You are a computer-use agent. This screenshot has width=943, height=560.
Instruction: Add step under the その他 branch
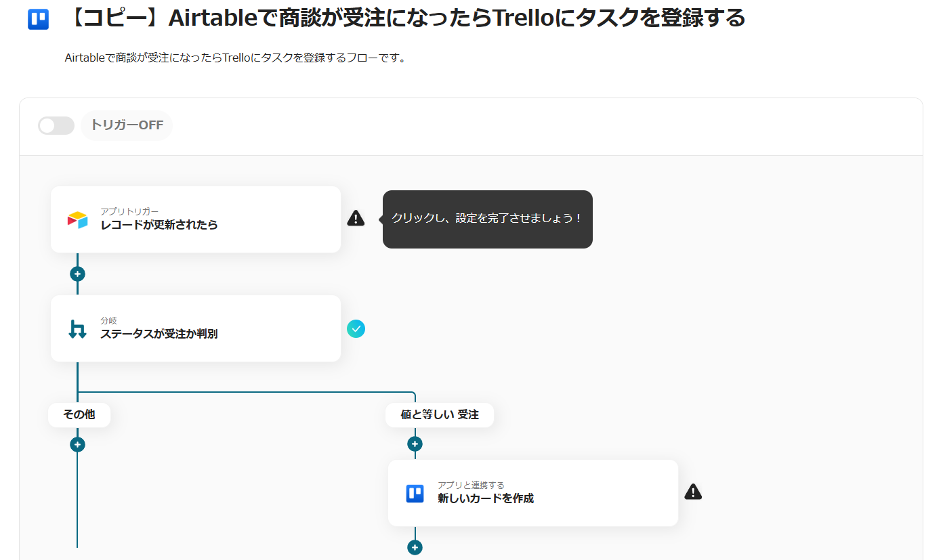click(x=77, y=444)
